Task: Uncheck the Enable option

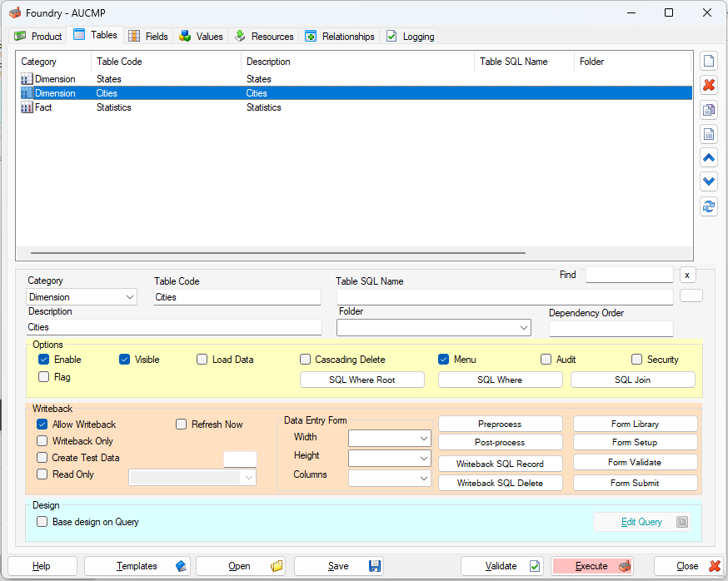Action: tap(43, 360)
